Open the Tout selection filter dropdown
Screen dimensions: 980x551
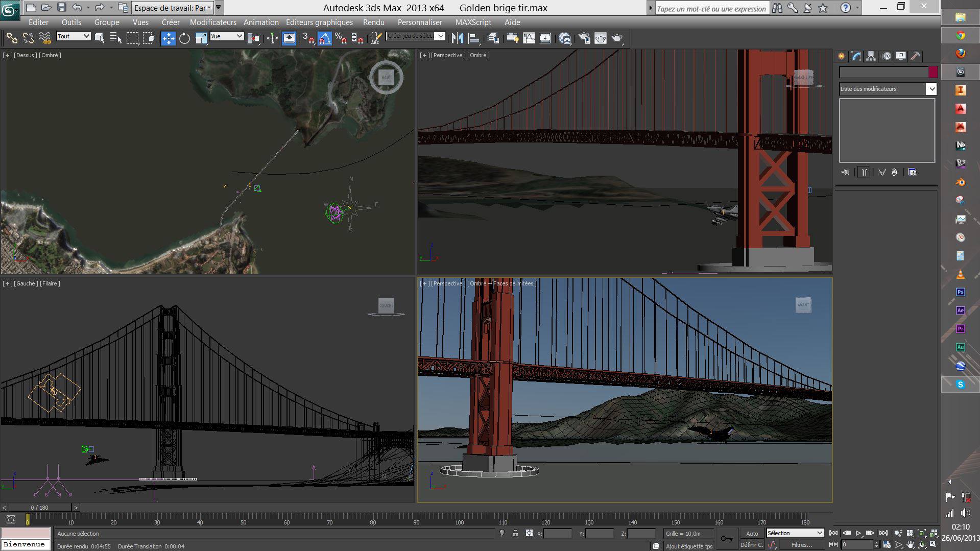click(74, 36)
